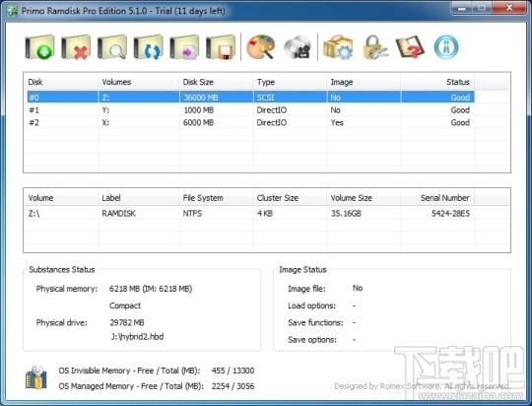Select disk row #0
532x406 pixels.
tap(250, 98)
